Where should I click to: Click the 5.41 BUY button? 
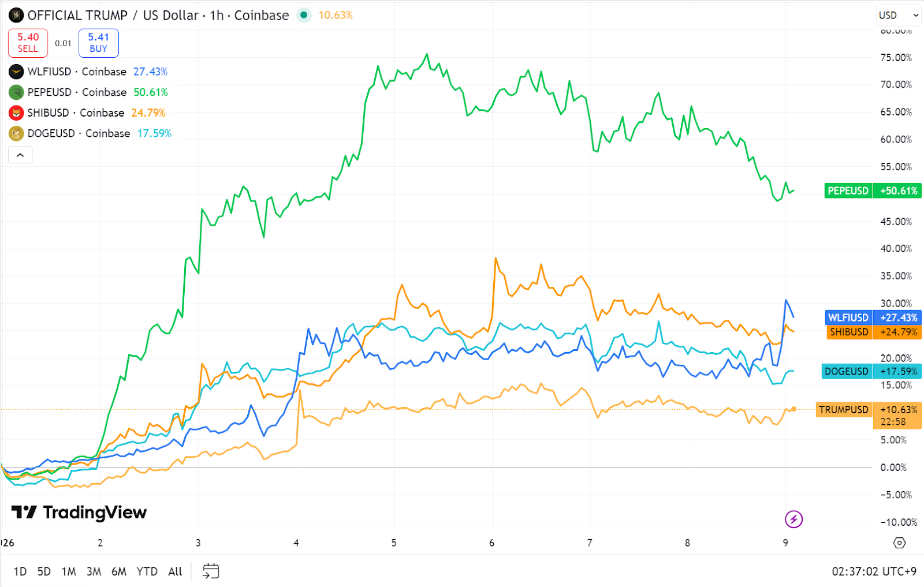(x=98, y=43)
